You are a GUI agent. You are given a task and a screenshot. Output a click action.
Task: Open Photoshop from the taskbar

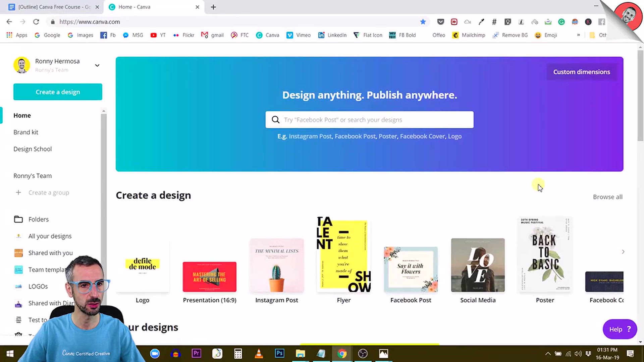click(x=279, y=353)
